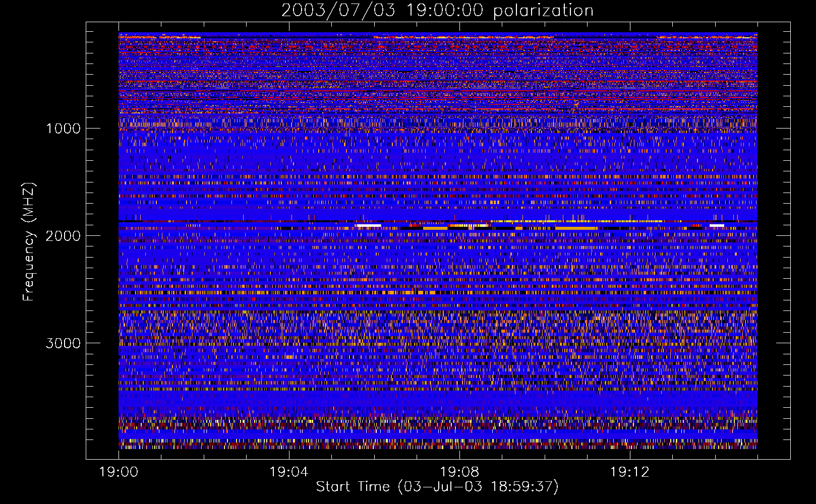Click the 'Start Time (03-Jul-03 18:59:37)' axis label
This screenshot has width=816, height=504.
click(437, 486)
